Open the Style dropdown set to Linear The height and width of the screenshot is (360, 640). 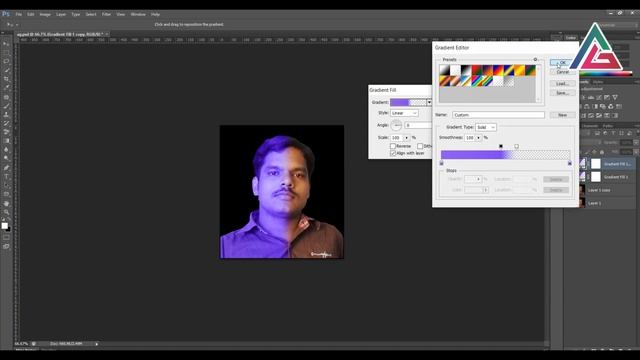click(x=404, y=113)
